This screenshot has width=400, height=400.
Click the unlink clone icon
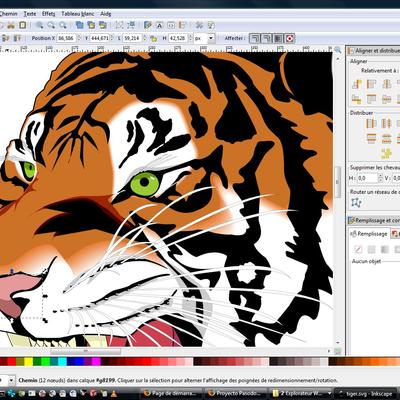pyautogui.click(x=103, y=25)
